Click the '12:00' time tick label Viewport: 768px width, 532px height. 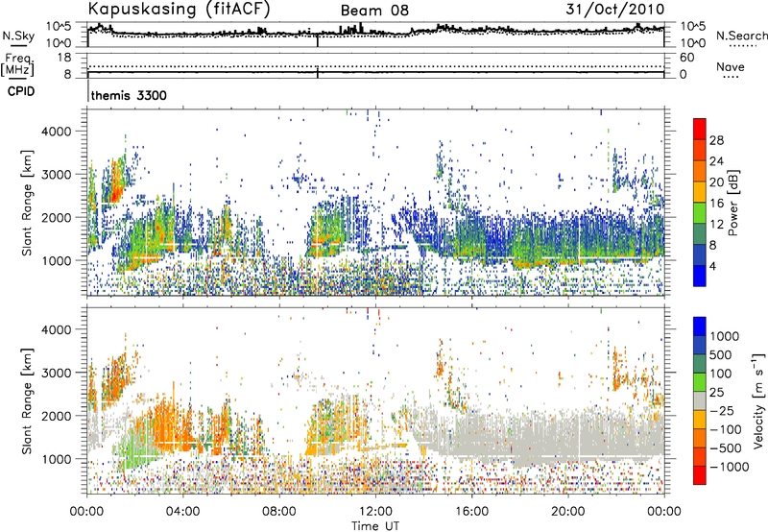click(375, 512)
